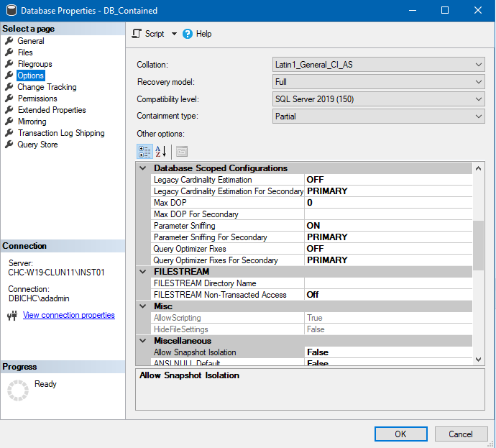This screenshot has height=448, width=496.
Task: Collapse the Database Scoped Configurations section
Action: [142, 168]
